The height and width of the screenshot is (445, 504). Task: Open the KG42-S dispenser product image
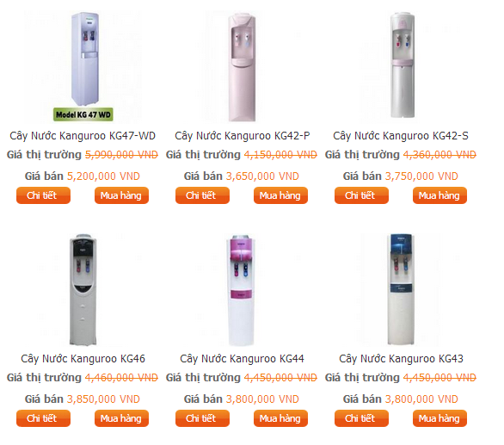(401, 65)
